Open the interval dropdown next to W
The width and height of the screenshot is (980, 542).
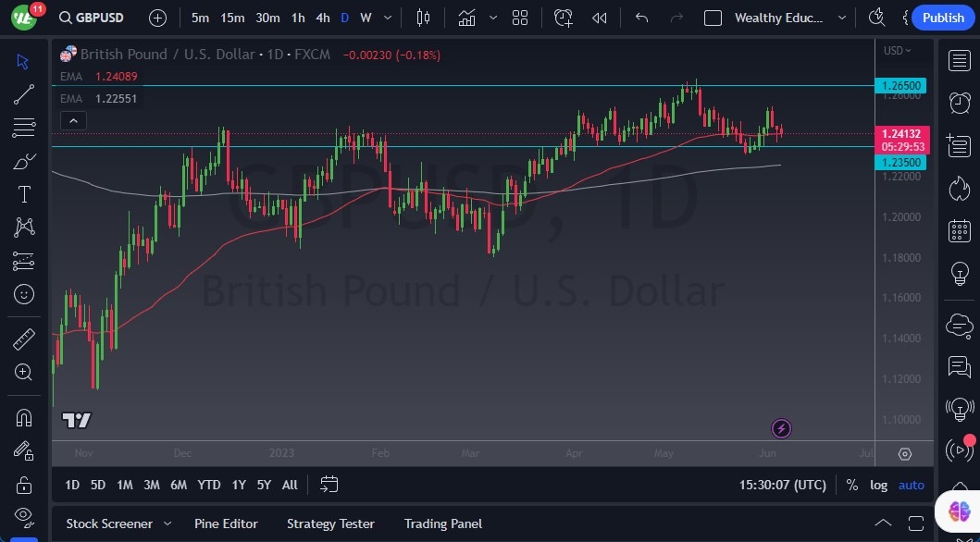[x=386, y=17]
